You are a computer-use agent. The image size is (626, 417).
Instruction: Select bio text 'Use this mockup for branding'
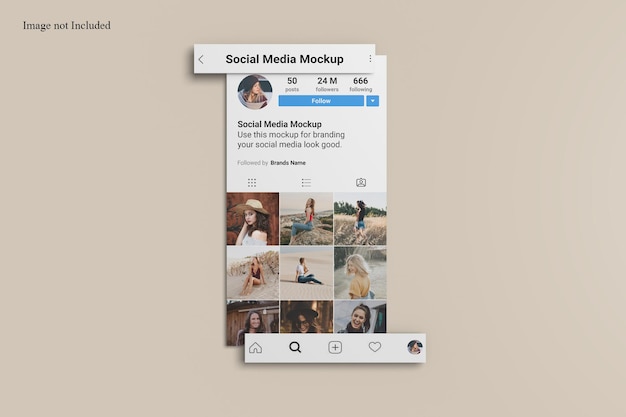(291, 135)
